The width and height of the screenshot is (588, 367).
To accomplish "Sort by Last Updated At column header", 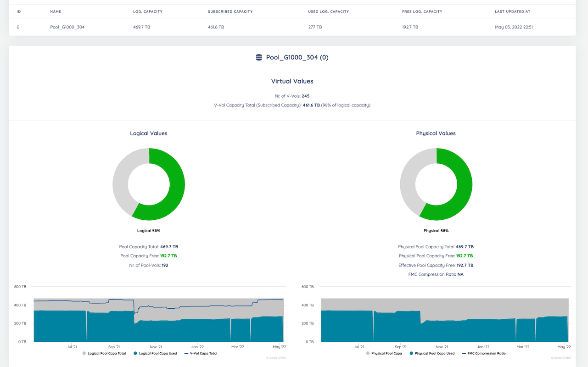I will point(512,11).
